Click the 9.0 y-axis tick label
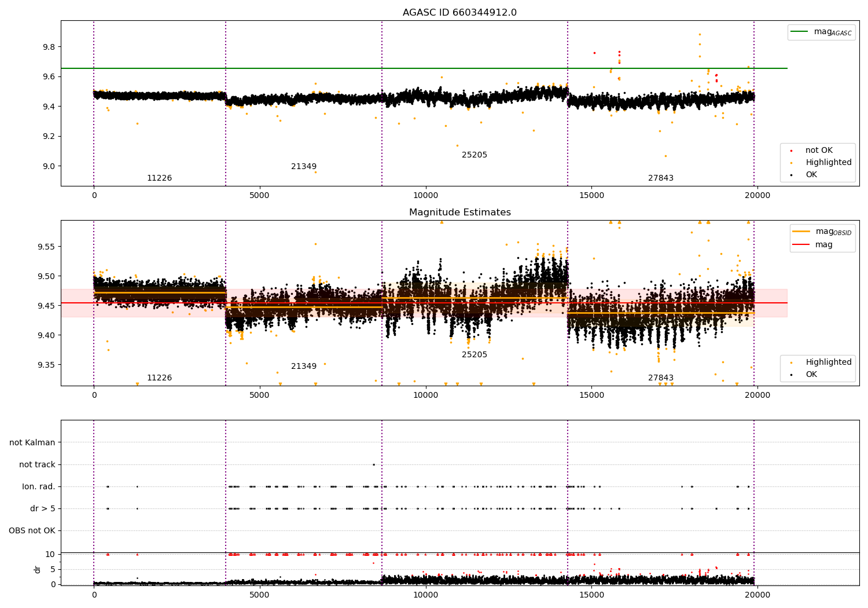 (49, 166)
